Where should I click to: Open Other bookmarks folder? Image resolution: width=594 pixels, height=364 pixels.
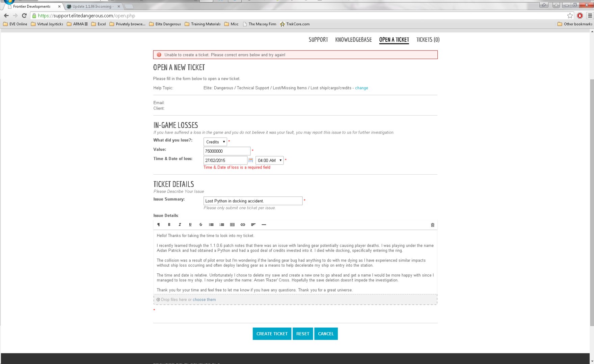point(575,24)
